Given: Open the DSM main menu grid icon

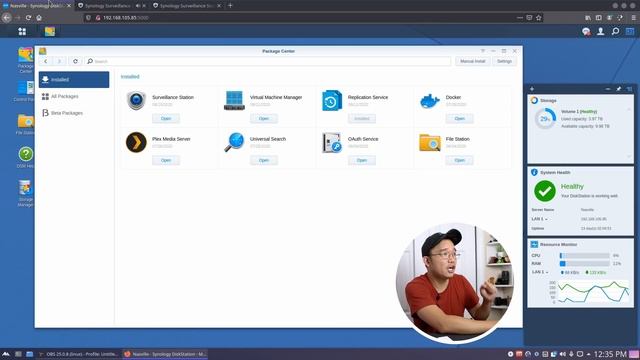Looking at the screenshot, I should tap(22, 31).
